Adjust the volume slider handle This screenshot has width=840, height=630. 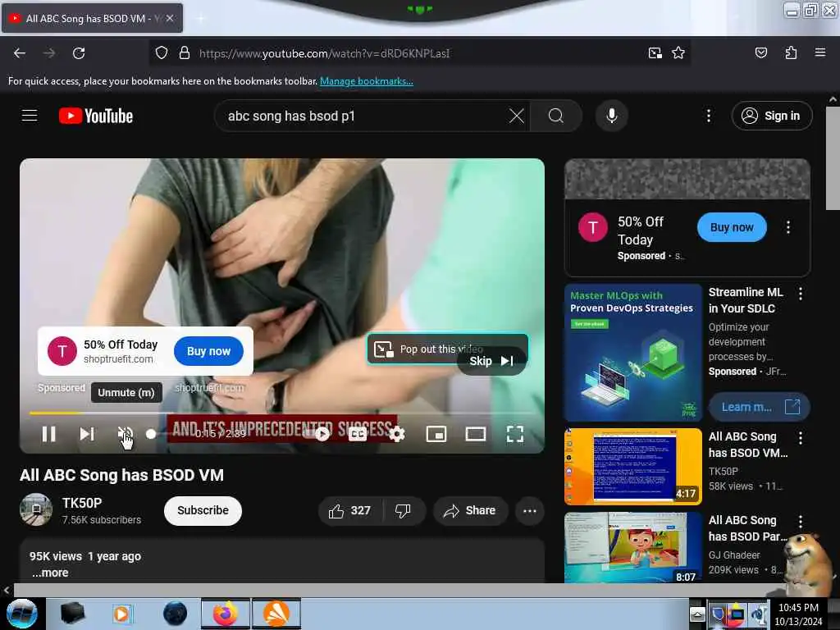pos(151,434)
